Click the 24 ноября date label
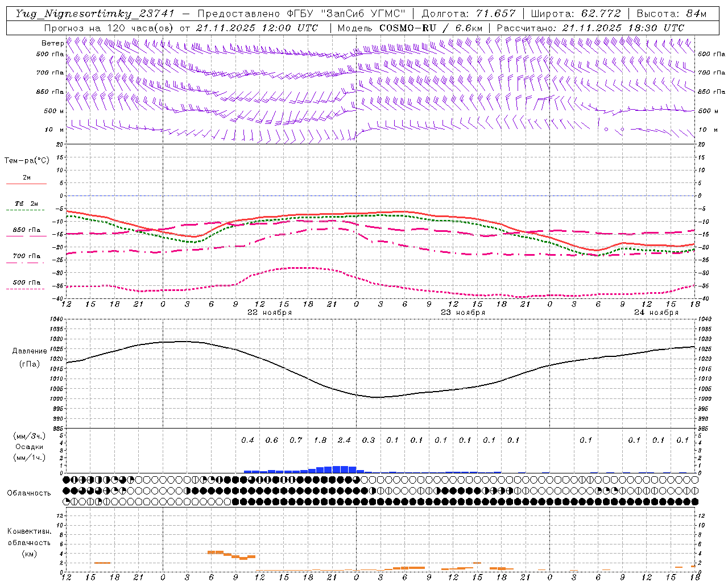Image resolution: width=728 pixels, height=582 pixels. pos(656,313)
